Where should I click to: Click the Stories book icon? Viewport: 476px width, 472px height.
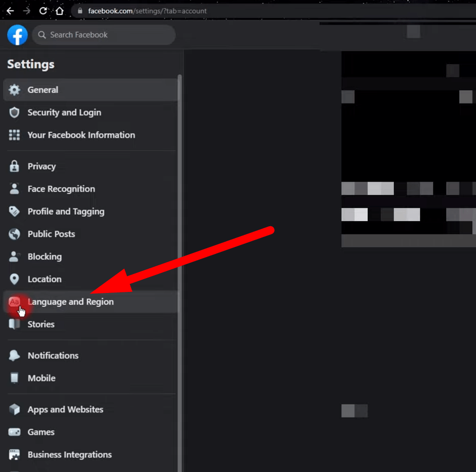click(x=14, y=324)
